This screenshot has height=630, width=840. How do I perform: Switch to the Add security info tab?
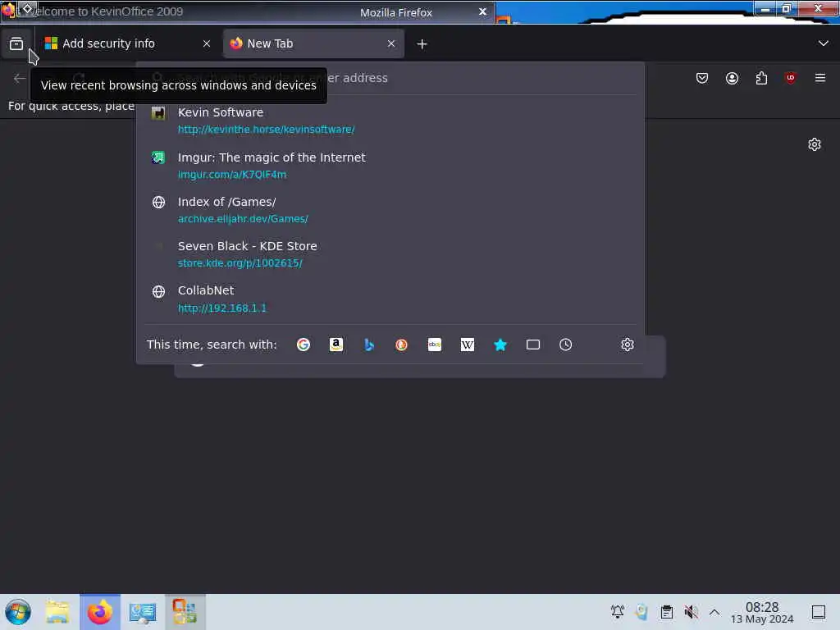(x=127, y=43)
